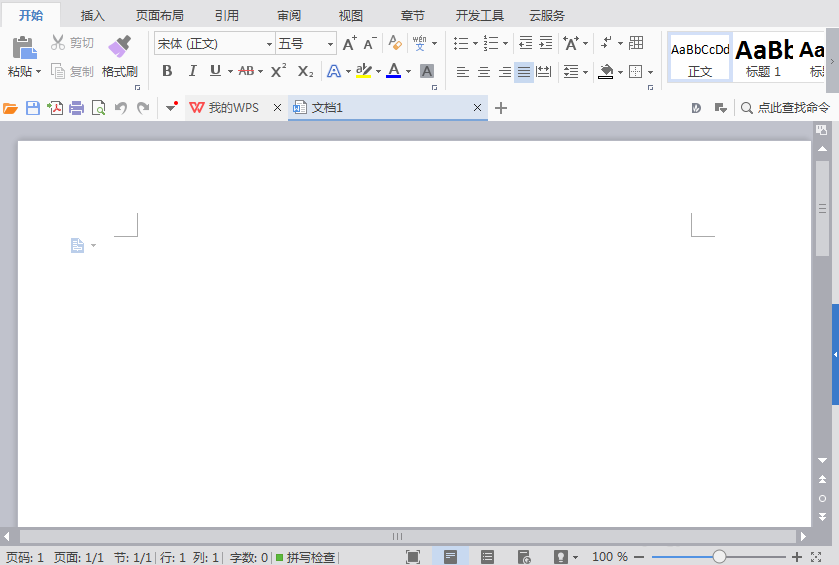839x565 pixels.
Task: Click the 点此查找命令 search box
Action: pyautogui.click(x=786, y=108)
